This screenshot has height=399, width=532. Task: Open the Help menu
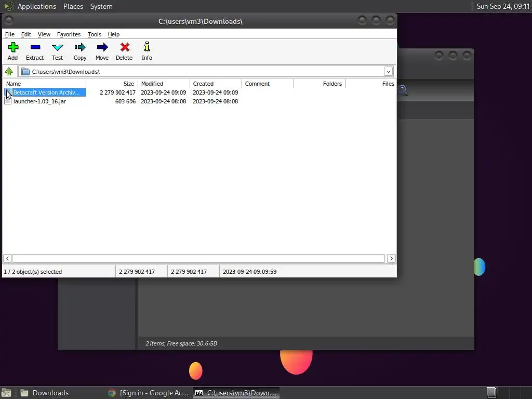(114, 34)
